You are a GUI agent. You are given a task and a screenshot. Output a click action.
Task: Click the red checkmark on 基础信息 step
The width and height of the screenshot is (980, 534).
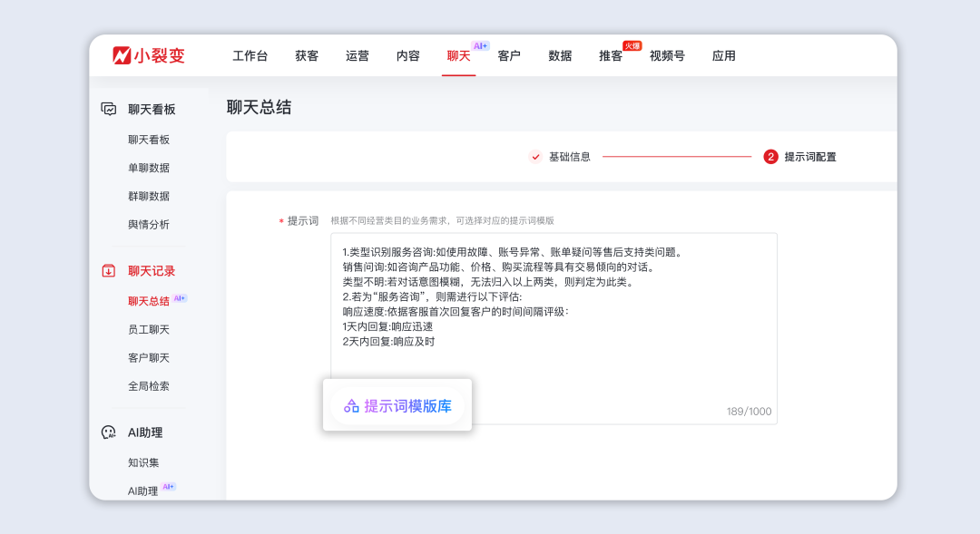534,156
